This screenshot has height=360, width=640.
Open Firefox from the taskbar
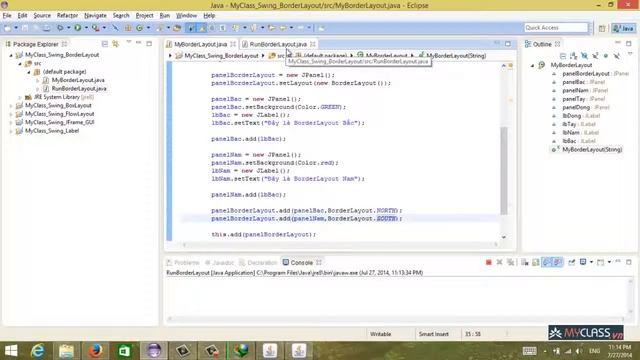click(x=95, y=351)
